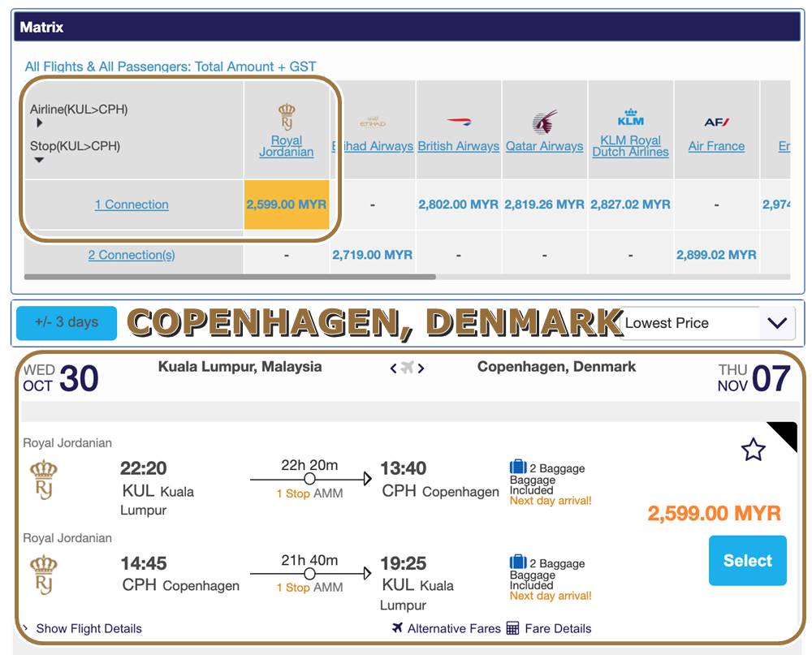
Task: Click the 21h 40m return duration
Action: [309, 560]
